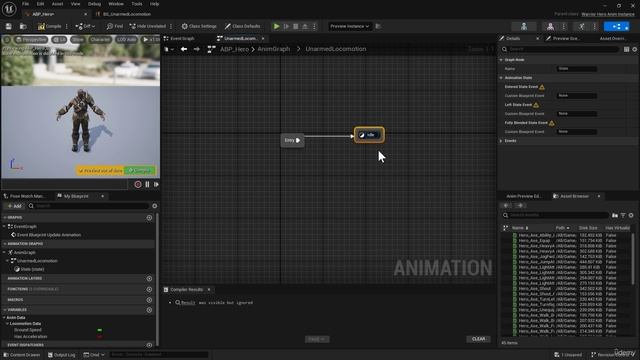This screenshot has width=640, height=360.
Task: Expand the Events section in Details
Action: 501,140
